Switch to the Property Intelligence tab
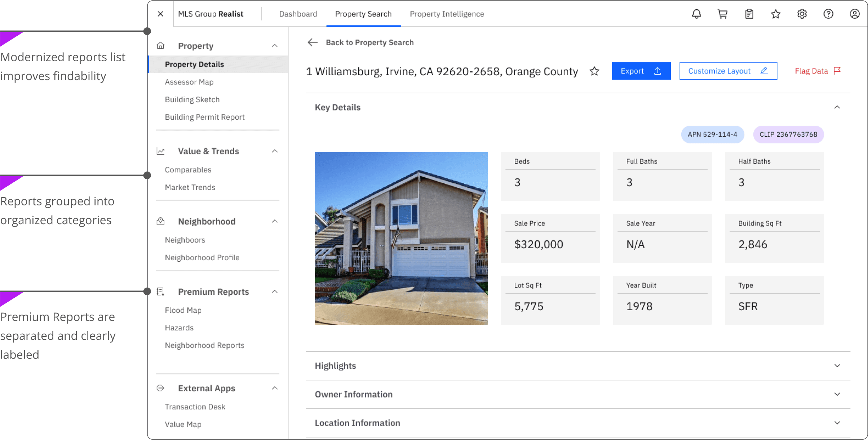The height and width of the screenshot is (440, 868). pyautogui.click(x=447, y=14)
